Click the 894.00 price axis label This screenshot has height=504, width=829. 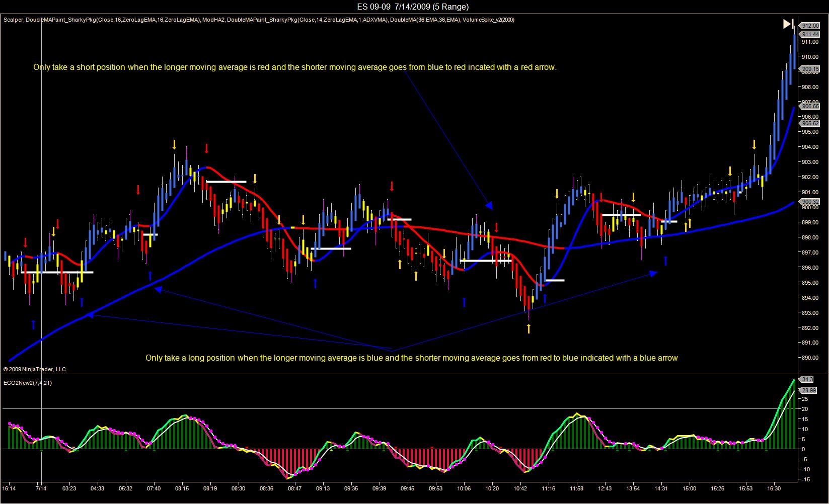coord(810,298)
